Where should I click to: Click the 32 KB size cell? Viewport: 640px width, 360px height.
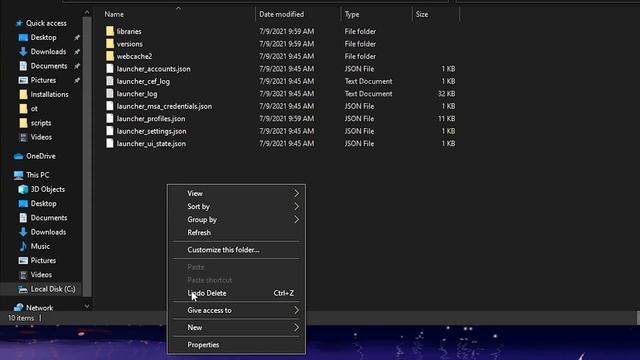tap(446, 93)
